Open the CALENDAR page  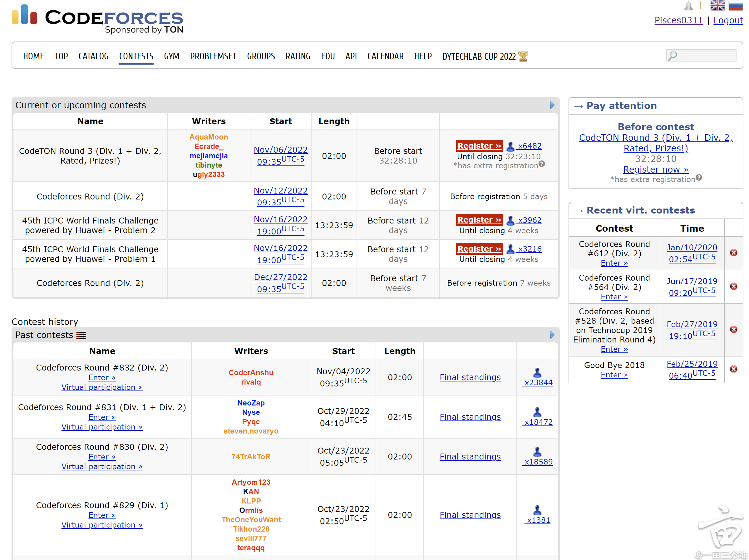point(385,56)
